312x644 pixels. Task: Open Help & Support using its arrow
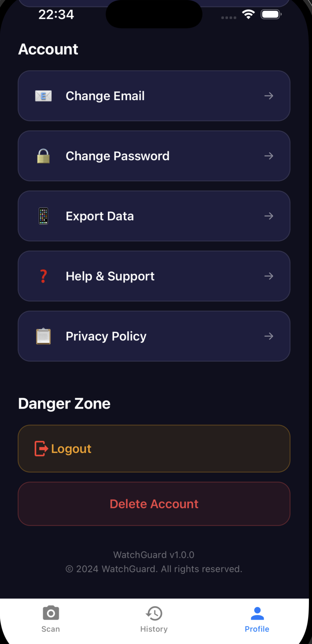269,276
